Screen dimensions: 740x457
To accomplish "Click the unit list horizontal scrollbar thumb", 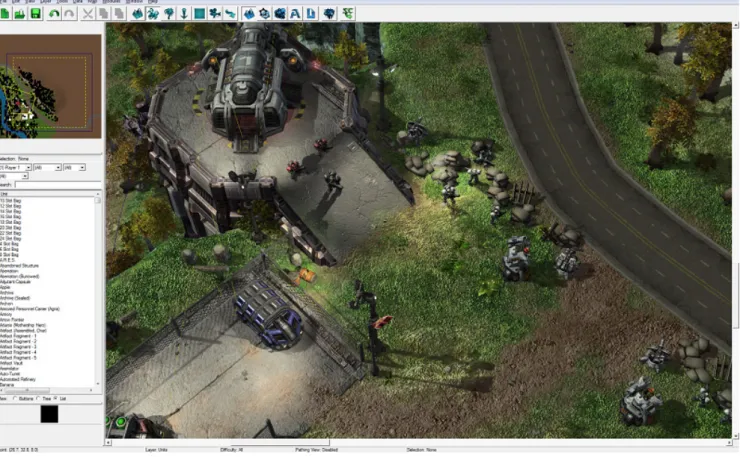I will pyautogui.click(x=27, y=390).
